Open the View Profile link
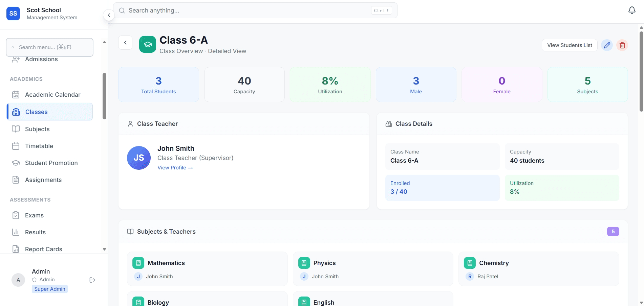644x306 pixels. click(x=175, y=168)
